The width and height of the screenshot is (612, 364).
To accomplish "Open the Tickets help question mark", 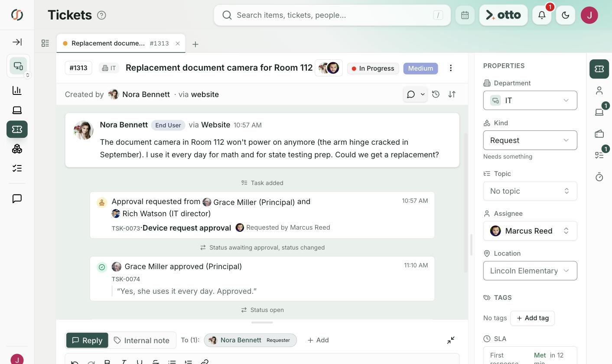I will 101,15.
